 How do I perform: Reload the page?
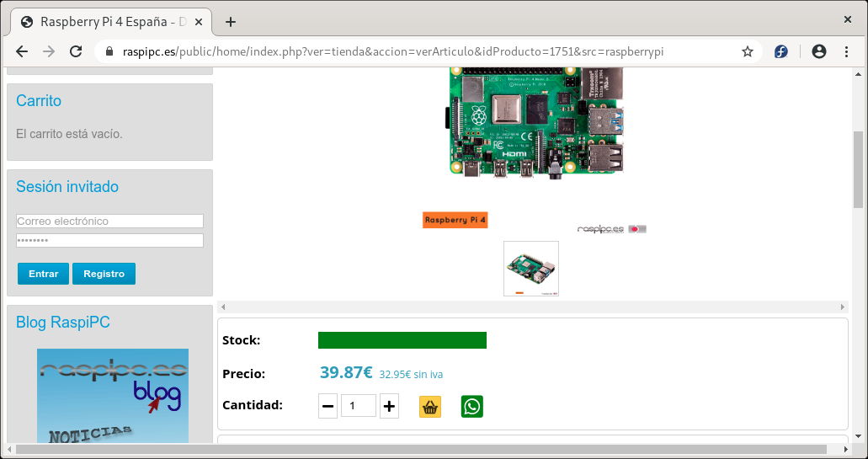[x=76, y=51]
